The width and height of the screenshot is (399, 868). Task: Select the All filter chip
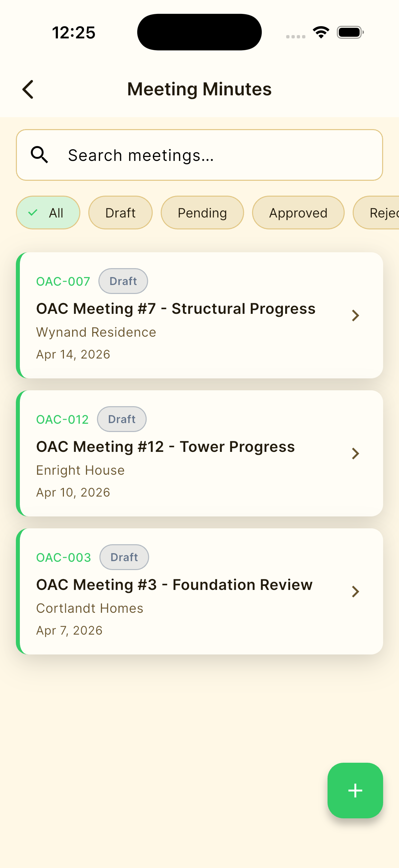(48, 213)
